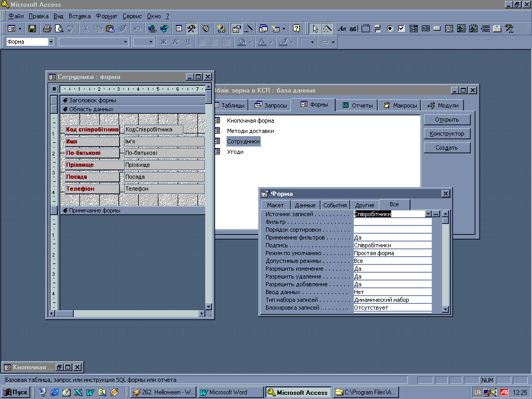Viewport: 532px width, 399px height.
Task: Toggle Control Wizards in the toolbox
Action: point(328,29)
